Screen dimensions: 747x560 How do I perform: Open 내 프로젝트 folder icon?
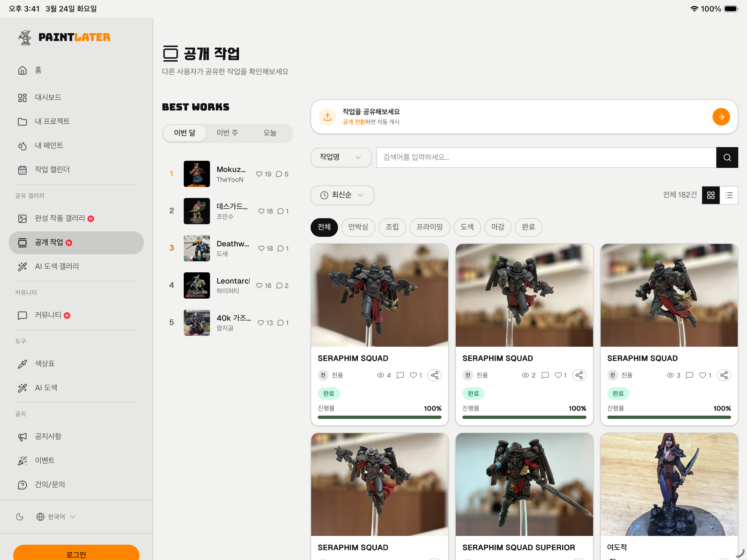point(22,122)
